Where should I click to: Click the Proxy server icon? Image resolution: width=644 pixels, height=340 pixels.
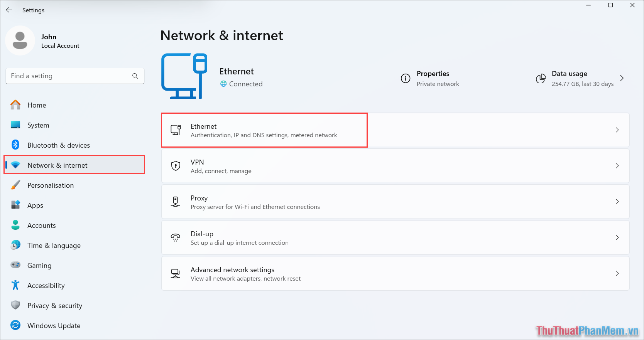tap(176, 202)
